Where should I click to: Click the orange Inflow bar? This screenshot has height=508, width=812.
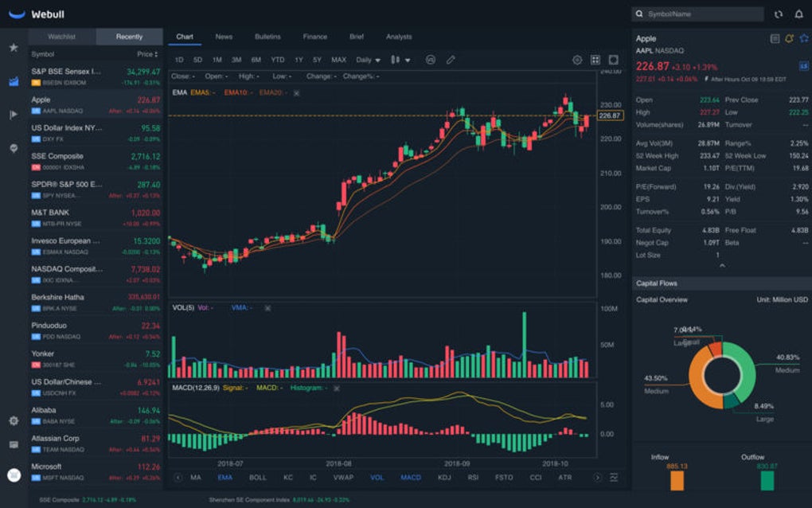pyautogui.click(x=677, y=481)
